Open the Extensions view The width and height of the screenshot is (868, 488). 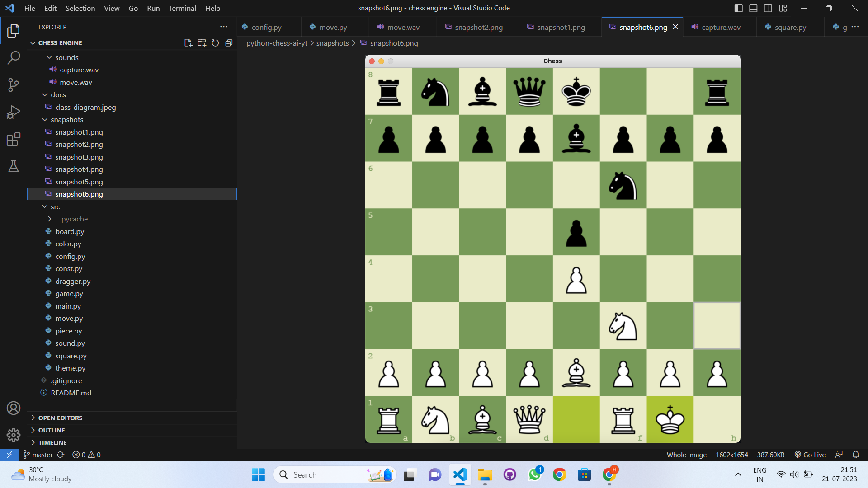(x=14, y=139)
